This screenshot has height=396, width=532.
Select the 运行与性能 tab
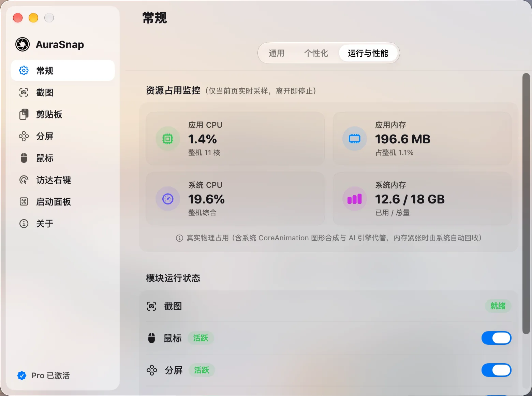[368, 53]
